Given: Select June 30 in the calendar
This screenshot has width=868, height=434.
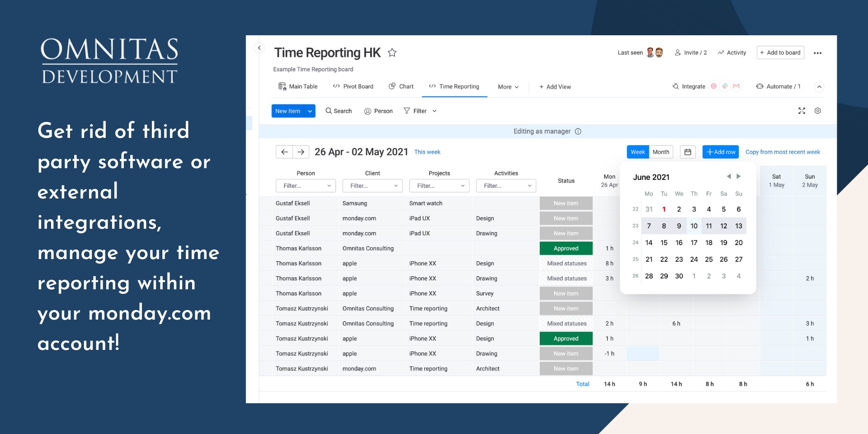Looking at the screenshot, I should [x=679, y=276].
